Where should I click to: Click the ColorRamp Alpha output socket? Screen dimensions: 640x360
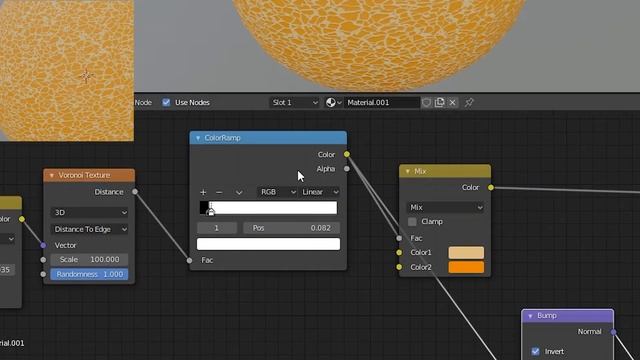click(x=347, y=169)
